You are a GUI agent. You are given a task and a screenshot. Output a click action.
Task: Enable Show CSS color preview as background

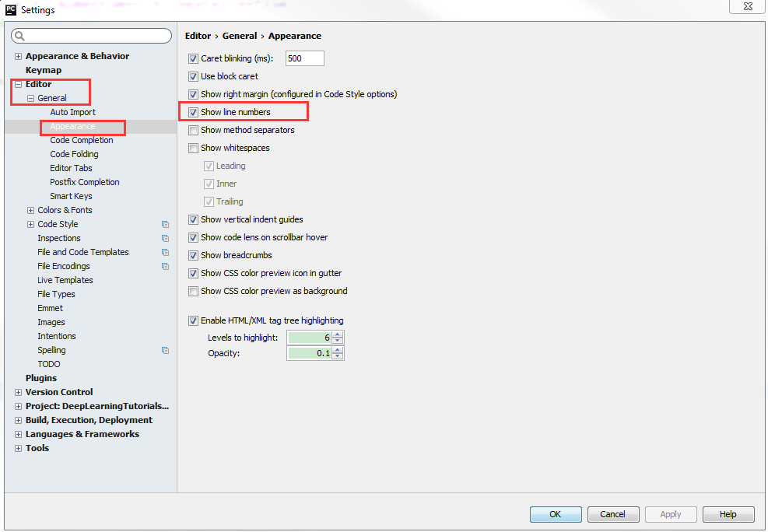click(193, 291)
